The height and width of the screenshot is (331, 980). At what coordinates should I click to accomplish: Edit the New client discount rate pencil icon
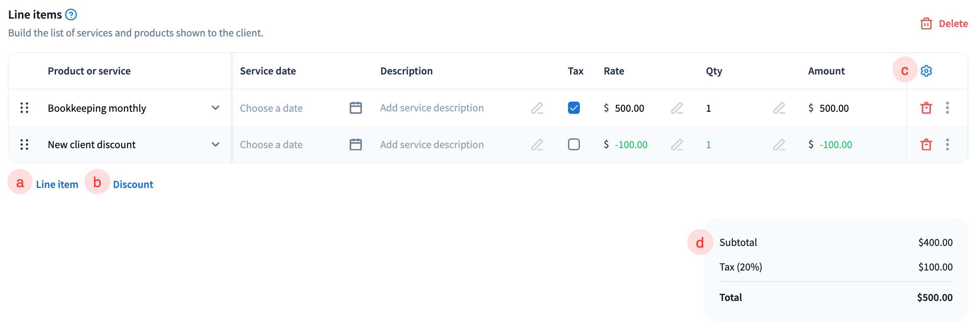(x=677, y=145)
